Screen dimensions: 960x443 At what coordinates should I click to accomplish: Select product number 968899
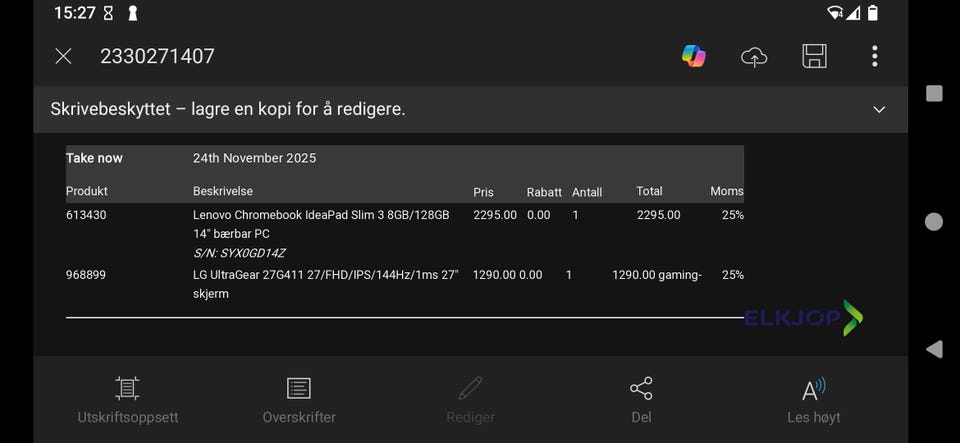pos(86,275)
